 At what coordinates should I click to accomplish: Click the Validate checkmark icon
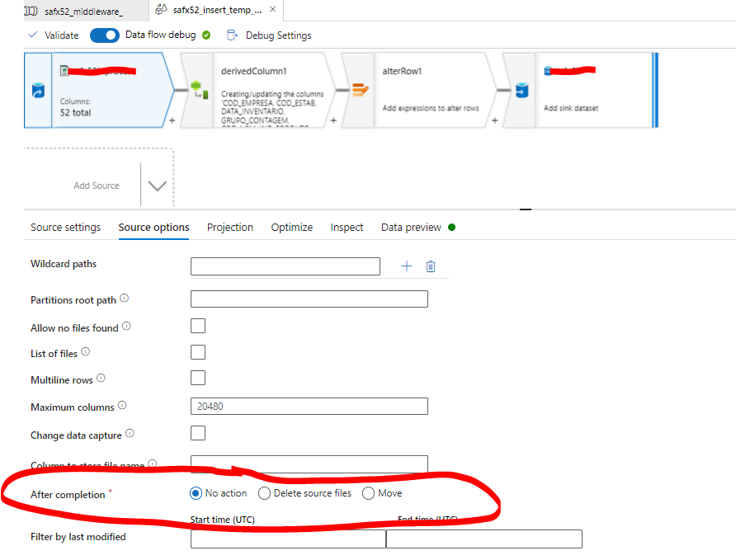point(33,35)
